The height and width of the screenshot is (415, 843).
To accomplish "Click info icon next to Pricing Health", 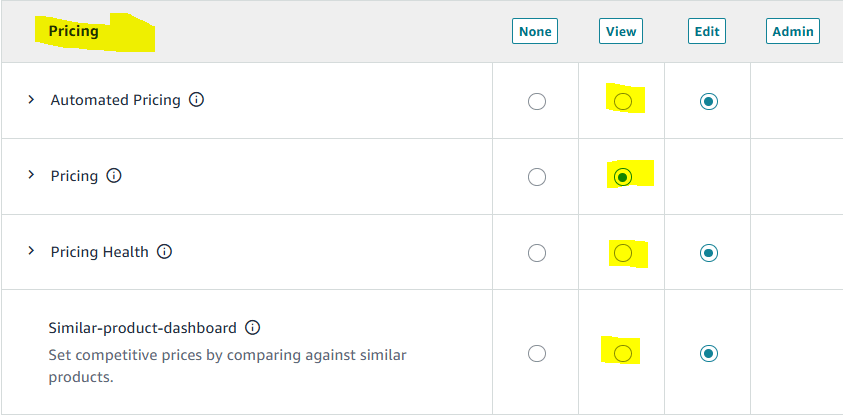I will [165, 252].
